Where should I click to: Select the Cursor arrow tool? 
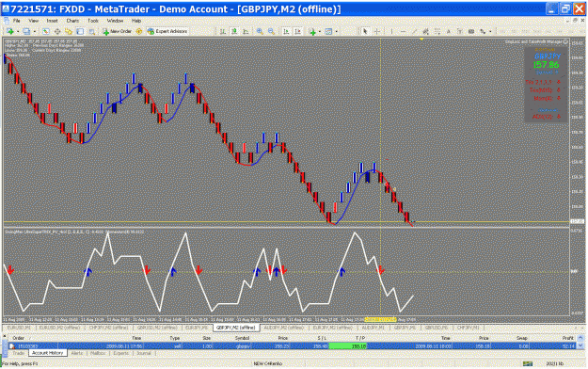point(365,31)
